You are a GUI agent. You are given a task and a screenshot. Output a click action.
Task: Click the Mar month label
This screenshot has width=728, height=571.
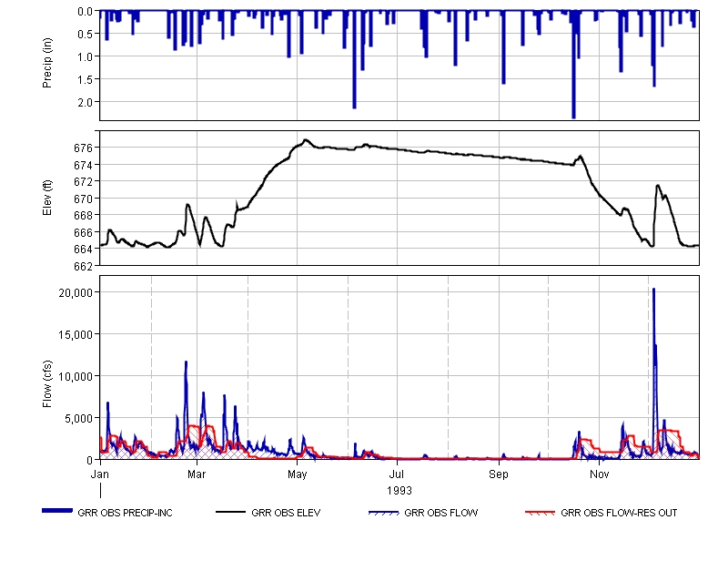[197, 474]
